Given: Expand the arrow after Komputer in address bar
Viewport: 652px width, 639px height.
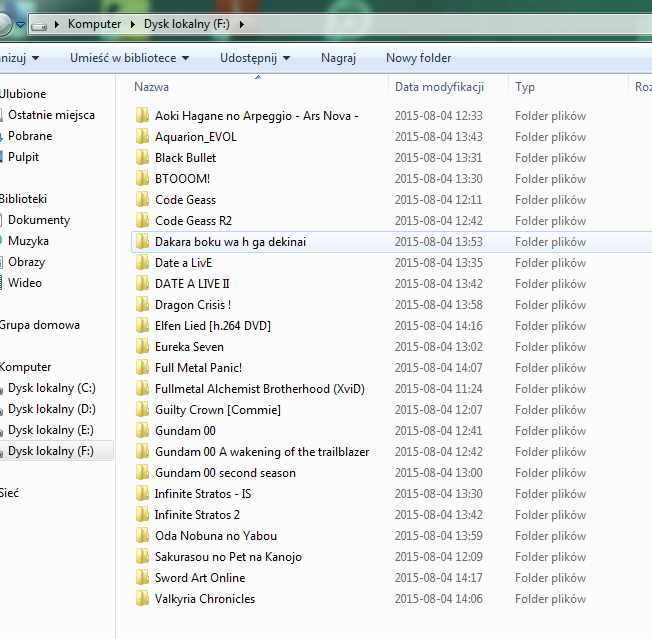Looking at the screenshot, I should pos(133,25).
